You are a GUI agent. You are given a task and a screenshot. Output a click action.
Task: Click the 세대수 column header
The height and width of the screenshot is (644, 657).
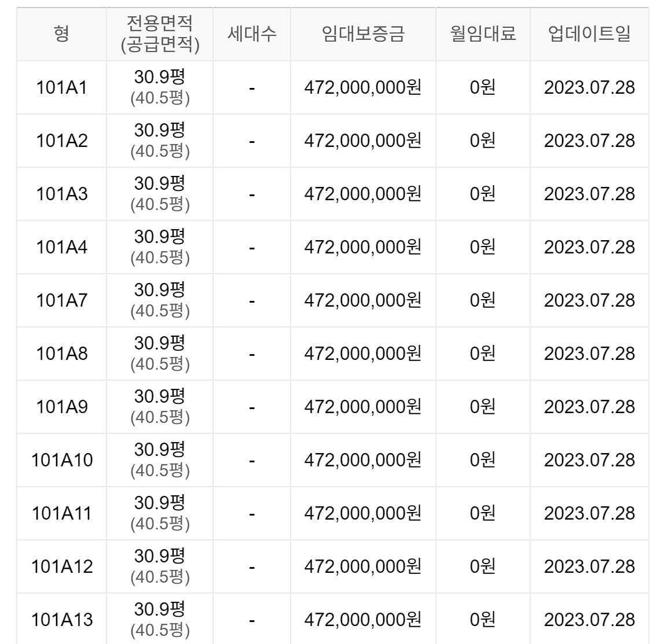point(252,34)
